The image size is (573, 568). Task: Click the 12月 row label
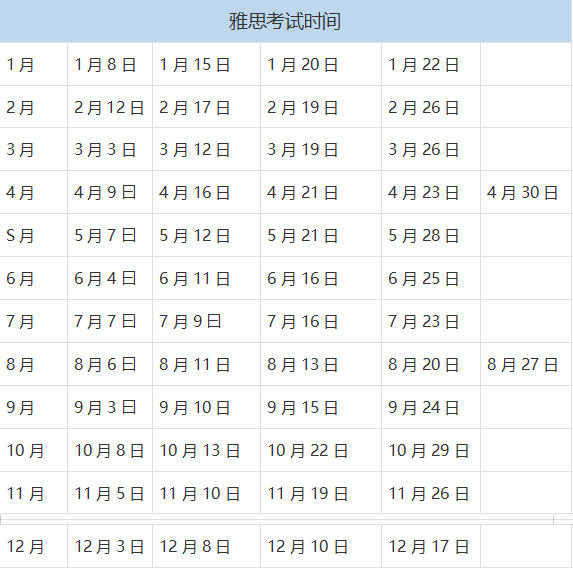33,546
